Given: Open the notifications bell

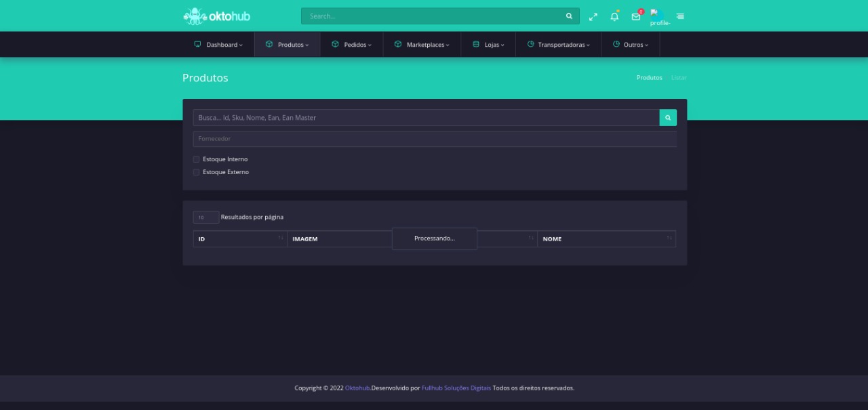Looking at the screenshot, I should [x=614, y=16].
